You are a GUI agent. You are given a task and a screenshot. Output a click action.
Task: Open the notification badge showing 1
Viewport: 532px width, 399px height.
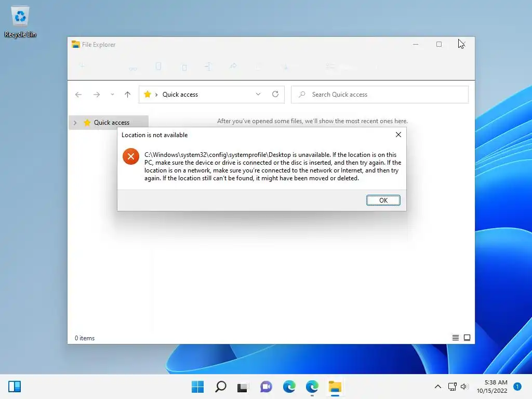click(x=517, y=387)
